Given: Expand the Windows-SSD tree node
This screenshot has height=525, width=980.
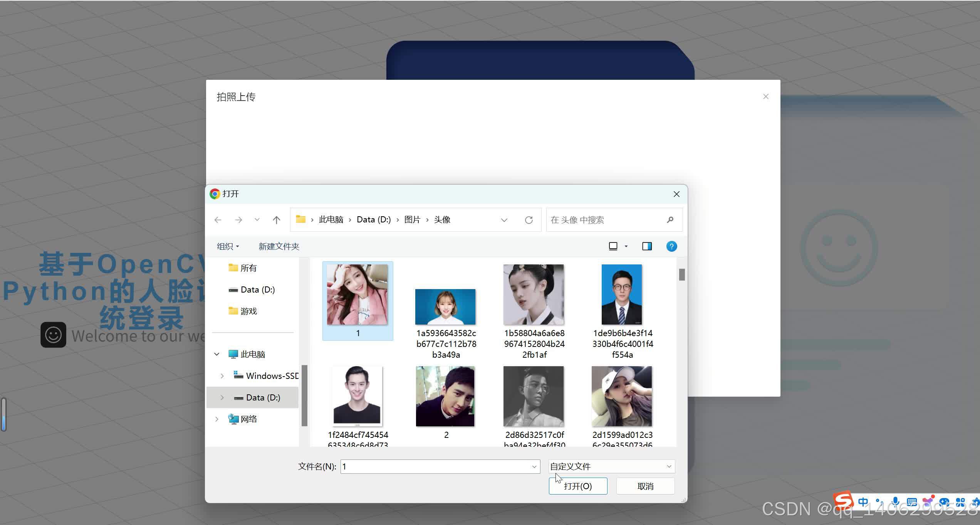Looking at the screenshot, I should 222,376.
